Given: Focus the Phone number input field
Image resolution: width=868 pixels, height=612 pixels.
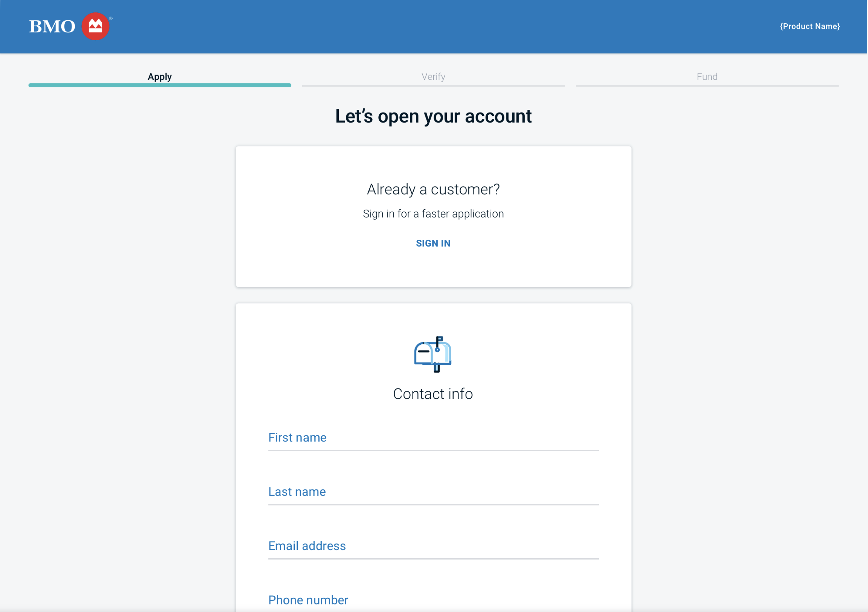Looking at the screenshot, I should (x=433, y=602).
